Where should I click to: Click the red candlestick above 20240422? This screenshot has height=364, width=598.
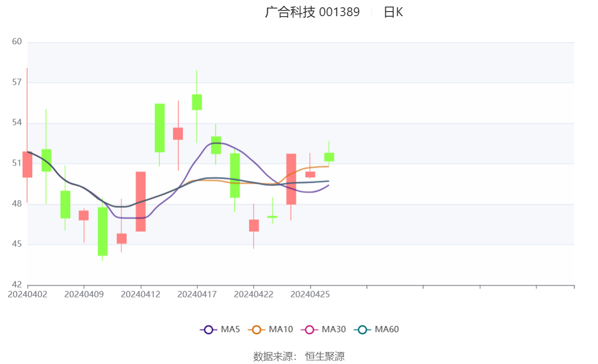[254, 225]
